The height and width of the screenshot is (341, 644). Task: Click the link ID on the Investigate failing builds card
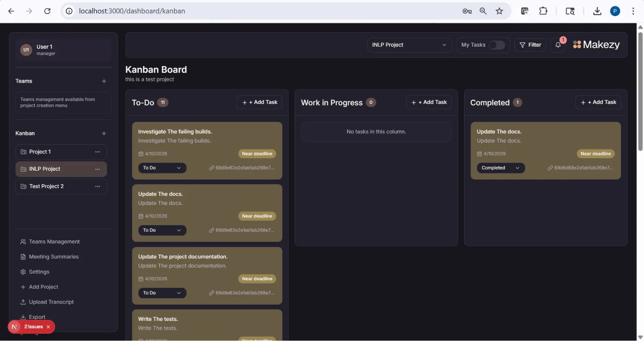(x=242, y=168)
